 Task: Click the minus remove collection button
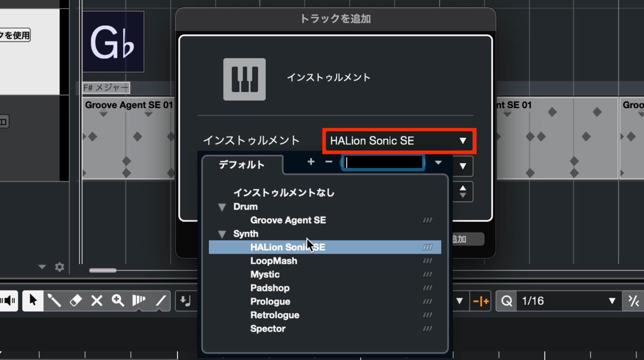(x=329, y=162)
